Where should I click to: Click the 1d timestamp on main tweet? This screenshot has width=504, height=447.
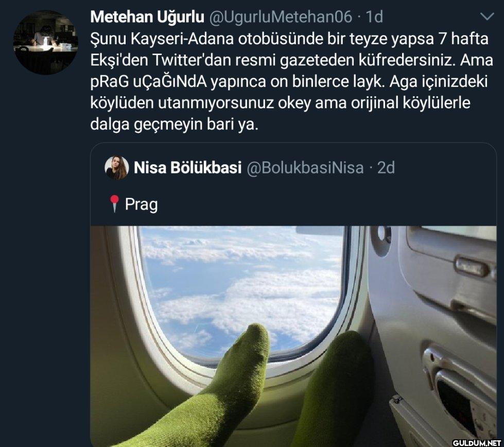(x=374, y=16)
